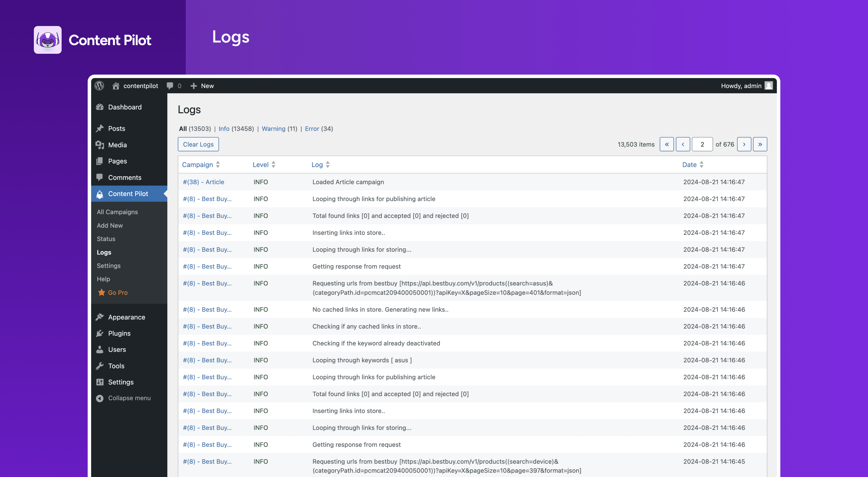Image resolution: width=868 pixels, height=477 pixels.
Task: Filter logs by All
Action: (183, 129)
